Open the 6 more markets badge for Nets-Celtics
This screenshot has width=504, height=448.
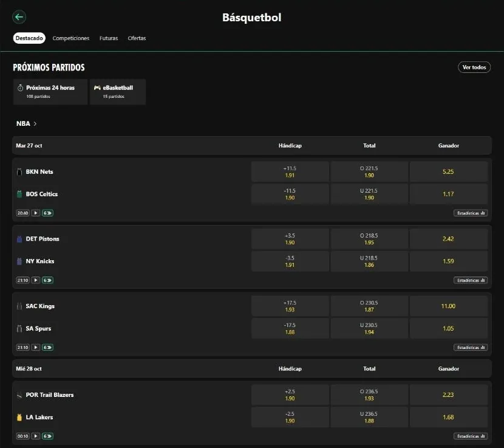coord(47,213)
